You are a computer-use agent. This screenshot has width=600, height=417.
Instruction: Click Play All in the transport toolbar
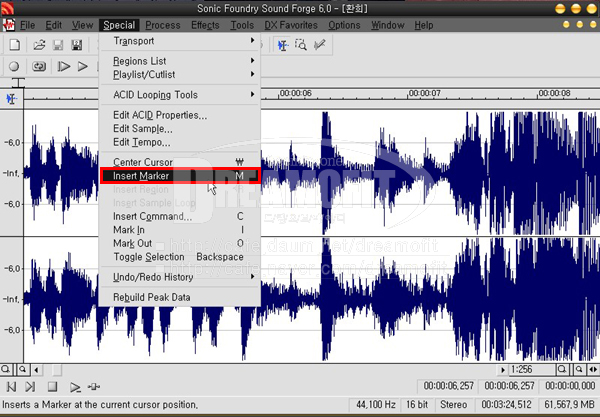pos(63,67)
